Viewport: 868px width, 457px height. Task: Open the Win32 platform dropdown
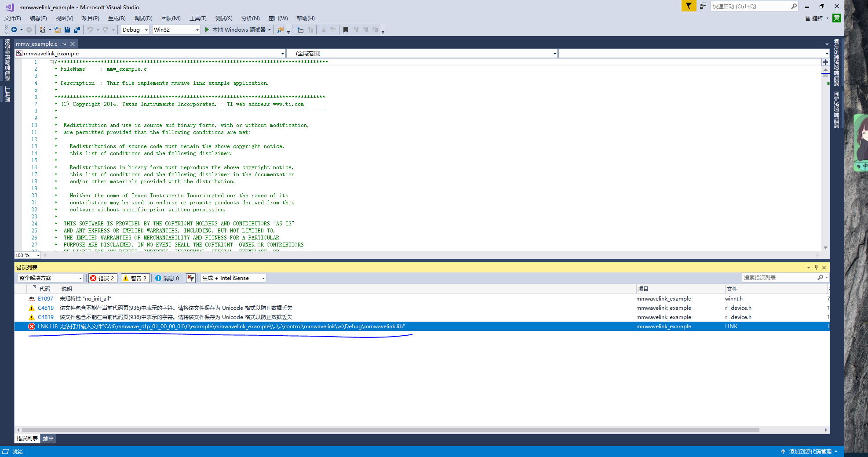tap(176, 30)
